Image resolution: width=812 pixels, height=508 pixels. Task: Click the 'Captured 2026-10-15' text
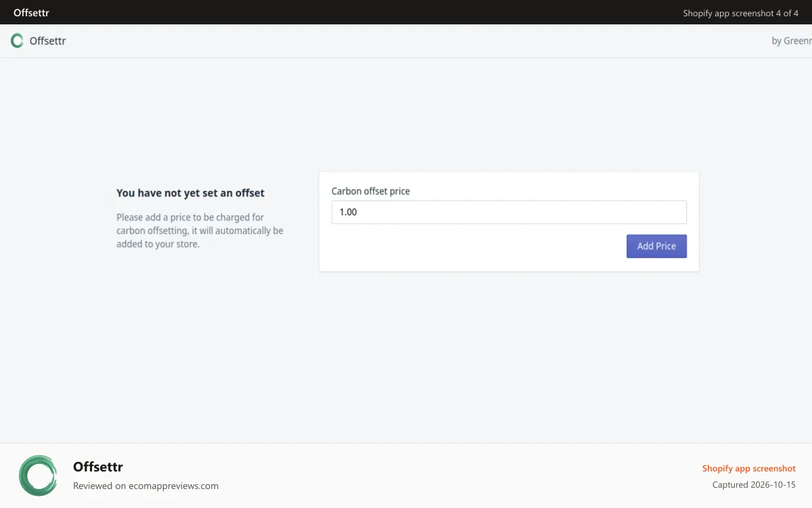coord(754,485)
